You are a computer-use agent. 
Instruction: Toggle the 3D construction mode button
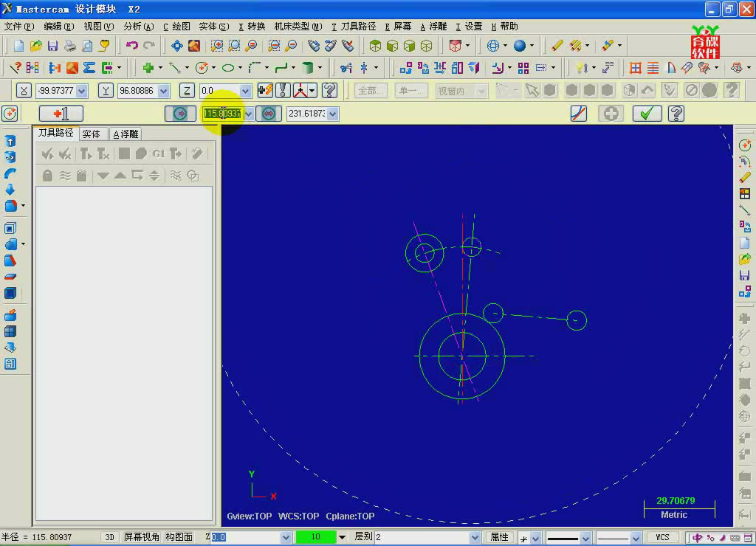click(109, 537)
